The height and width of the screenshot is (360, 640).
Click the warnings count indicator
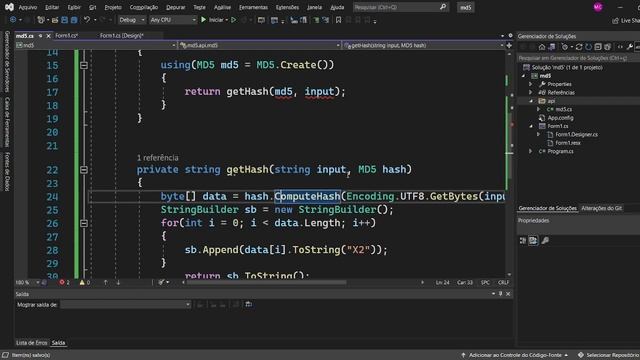coord(85,282)
